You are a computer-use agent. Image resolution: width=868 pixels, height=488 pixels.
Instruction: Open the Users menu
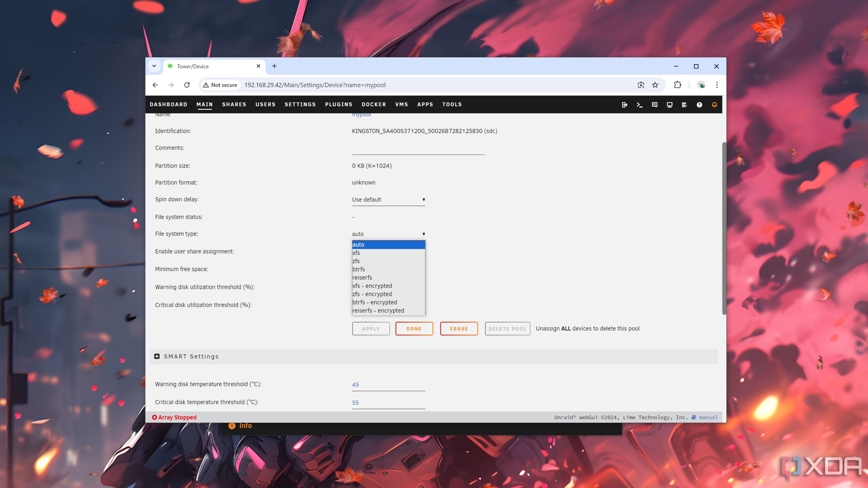[x=266, y=104]
